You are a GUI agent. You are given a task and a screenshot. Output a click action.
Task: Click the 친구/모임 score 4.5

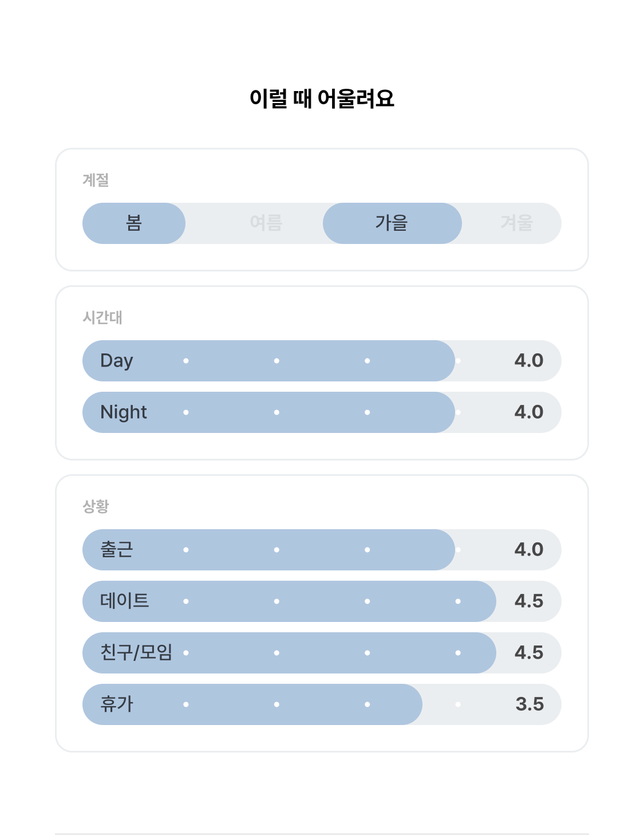coord(529,653)
